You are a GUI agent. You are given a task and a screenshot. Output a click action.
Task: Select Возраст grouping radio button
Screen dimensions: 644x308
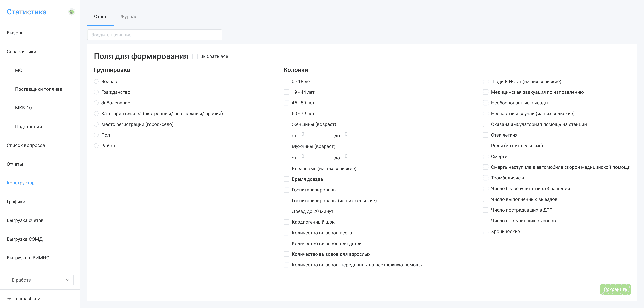(96, 81)
